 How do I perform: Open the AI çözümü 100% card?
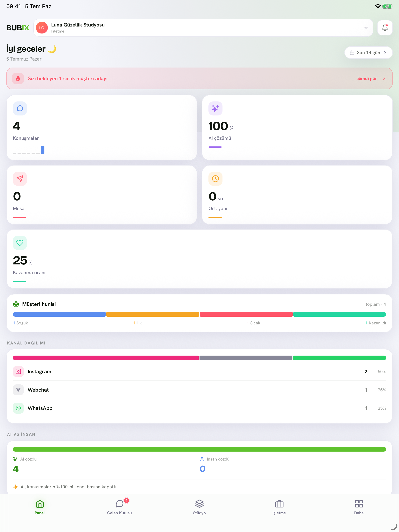coord(297,128)
